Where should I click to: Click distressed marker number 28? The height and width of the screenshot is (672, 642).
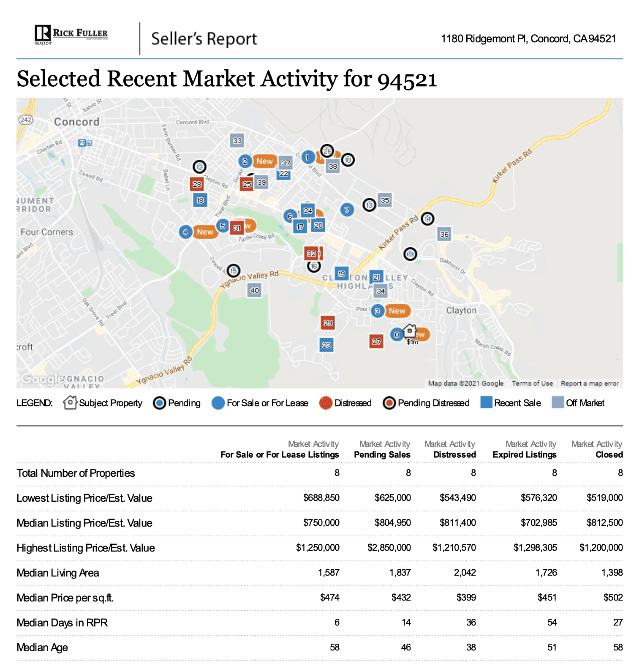coord(197,184)
